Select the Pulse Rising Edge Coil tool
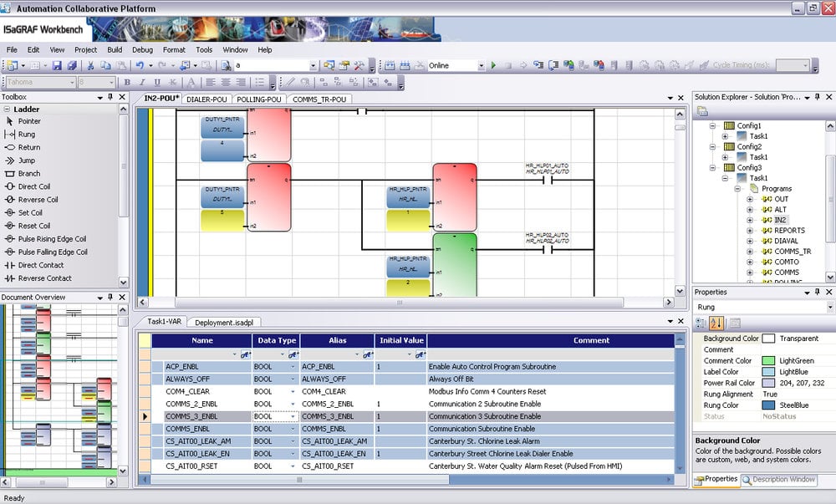This screenshot has height=504, width=836. click(x=52, y=239)
